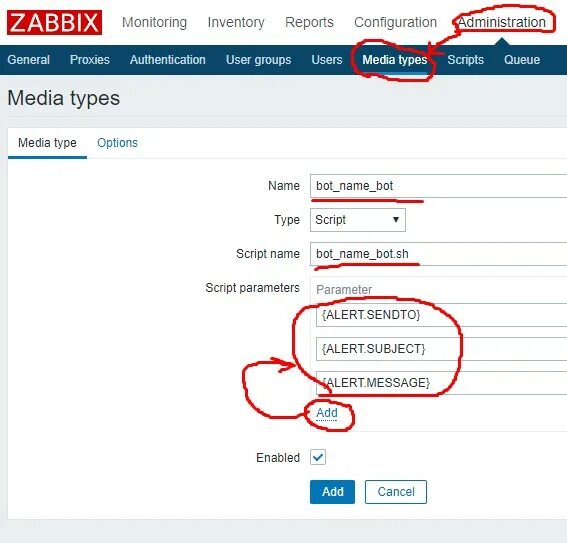Screen dimensions: 567x543
Task: Click the {ALERT.SUBJECT} parameter field
Action: click(x=441, y=349)
